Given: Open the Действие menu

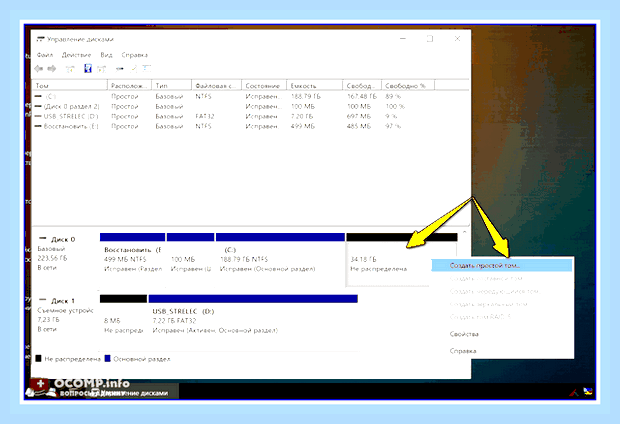Looking at the screenshot, I should click(76, 55).
